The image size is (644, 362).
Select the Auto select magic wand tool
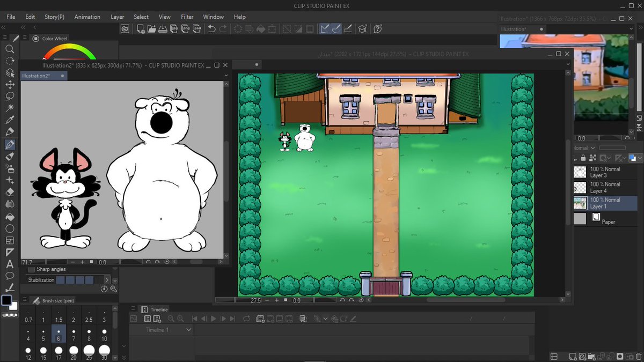tap(10, 108)
